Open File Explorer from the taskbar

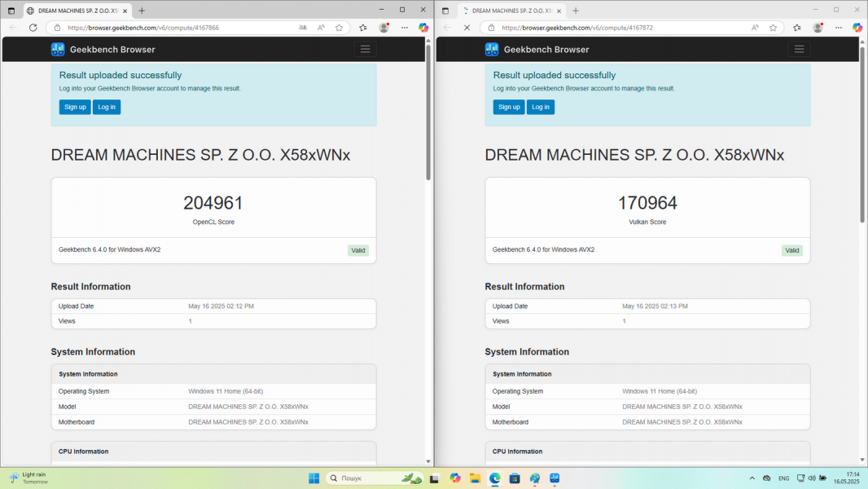point(475,478)
